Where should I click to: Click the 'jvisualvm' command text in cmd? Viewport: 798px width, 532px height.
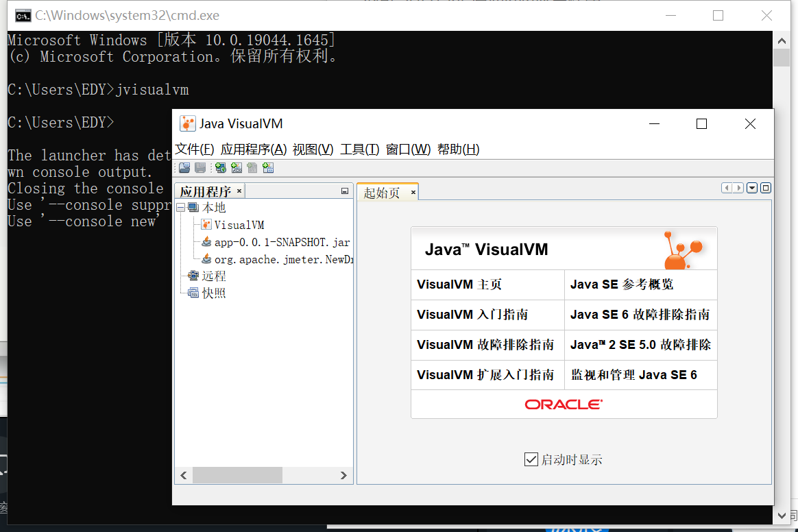(x=152, y=90)
